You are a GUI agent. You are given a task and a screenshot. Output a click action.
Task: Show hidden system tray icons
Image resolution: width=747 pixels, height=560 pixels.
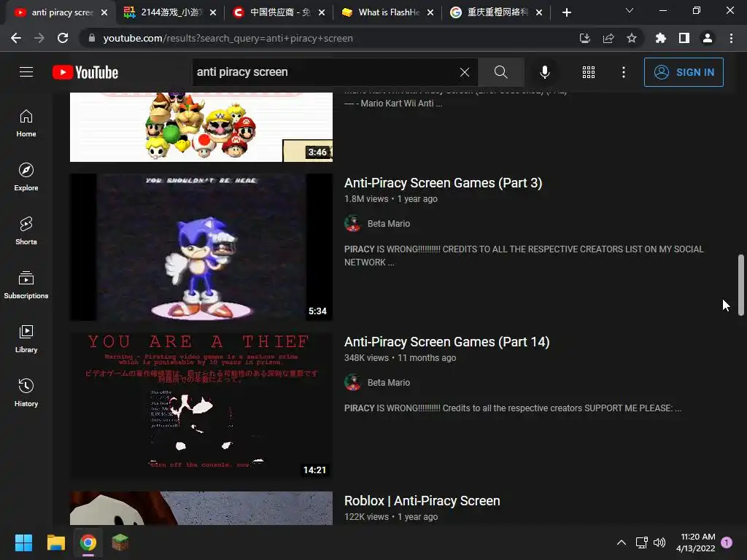(622, 542)
